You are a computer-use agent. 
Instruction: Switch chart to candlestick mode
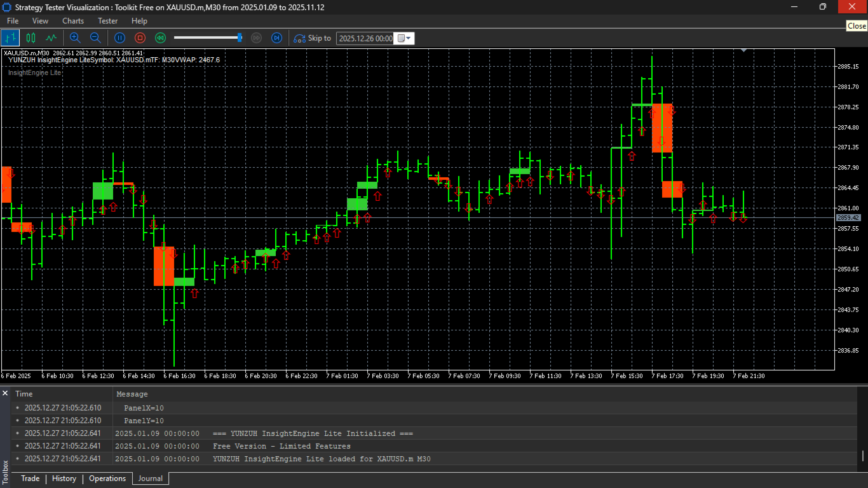click(x=31, y=38)
